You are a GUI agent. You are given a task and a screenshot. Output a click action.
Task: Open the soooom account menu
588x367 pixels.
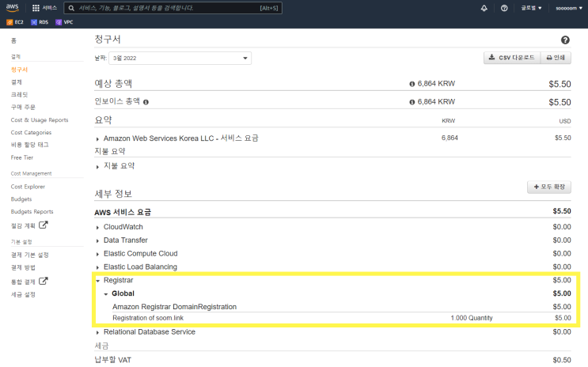pos(568,8)
